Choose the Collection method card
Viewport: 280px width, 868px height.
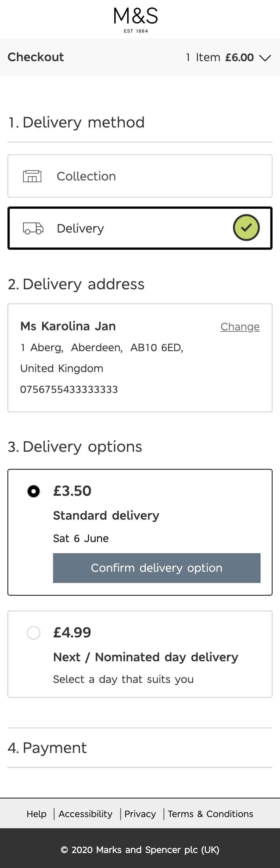[140, 175]
